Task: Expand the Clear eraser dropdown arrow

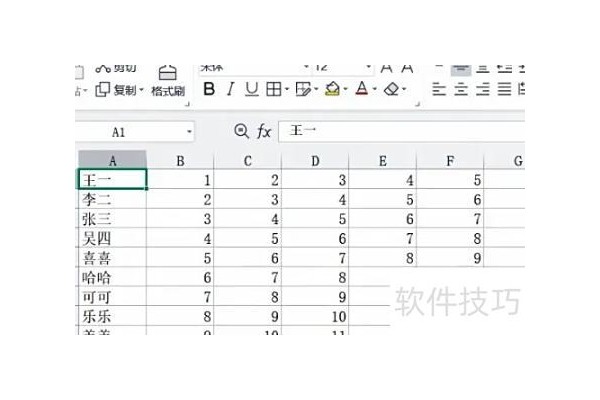Action: tap(404, 89)
